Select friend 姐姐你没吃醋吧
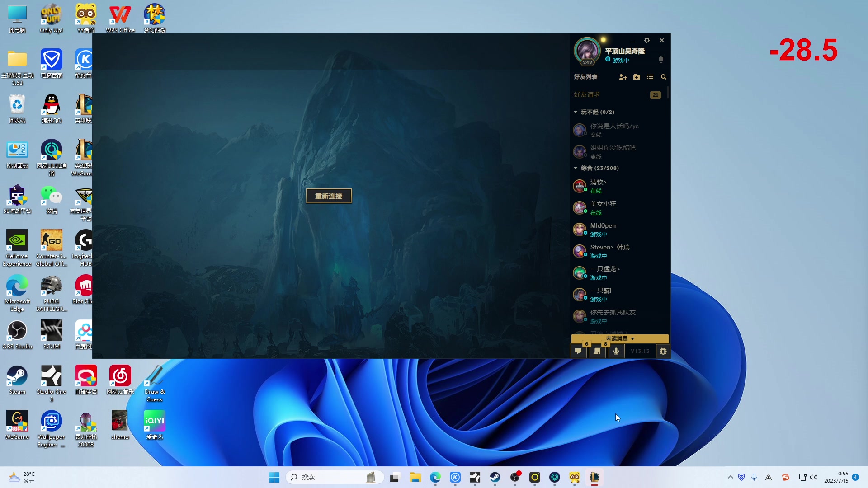Screen dimensions: 868x488 click(x=618, y=152)
